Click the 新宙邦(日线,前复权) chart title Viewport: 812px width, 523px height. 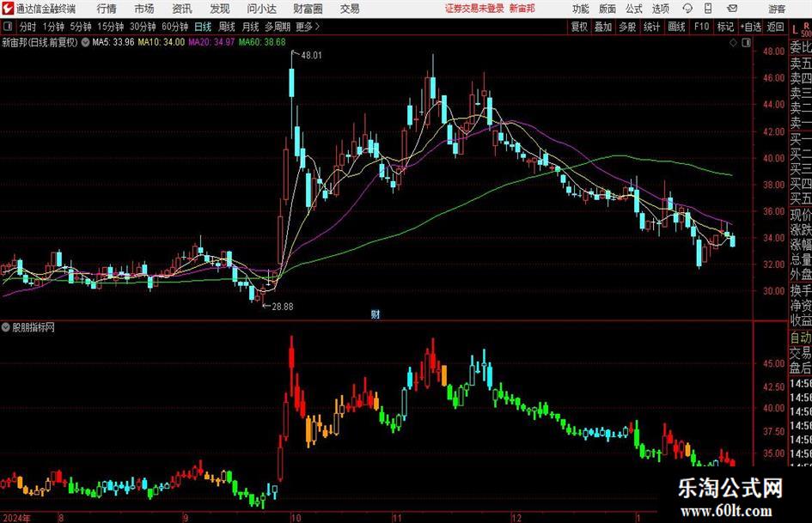pos(40,42)
